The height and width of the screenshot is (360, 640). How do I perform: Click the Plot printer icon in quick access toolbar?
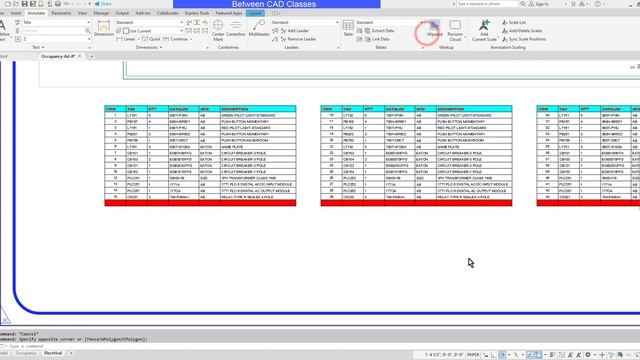click(x=58, y=4)
